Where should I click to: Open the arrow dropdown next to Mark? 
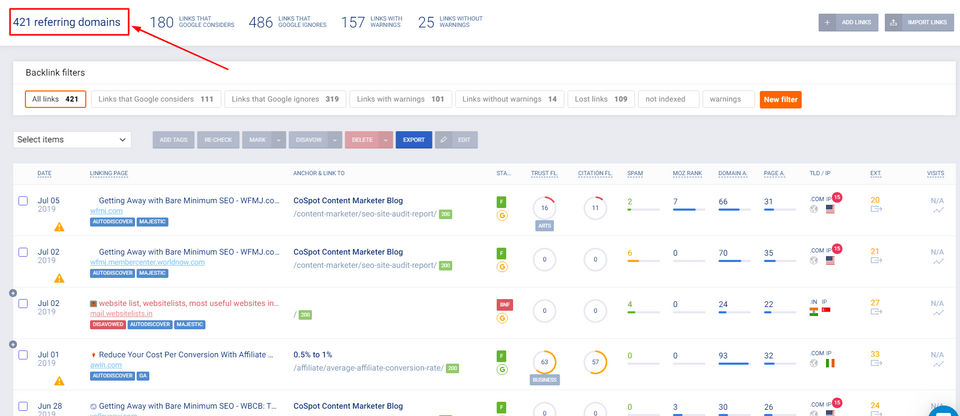pos(279,140)
